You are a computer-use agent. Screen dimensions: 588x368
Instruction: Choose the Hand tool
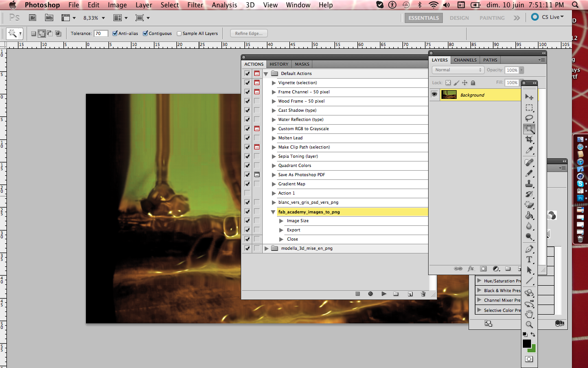click(529, 315)
